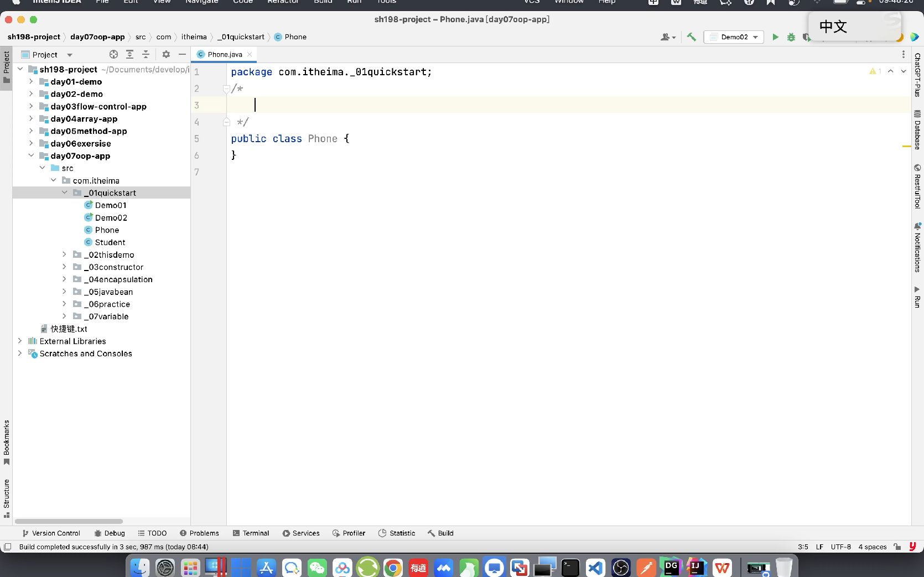Open the Demo02 run configuration dropdown
The height and width of the screenshot is (577, 924).
tap(734, 37)
